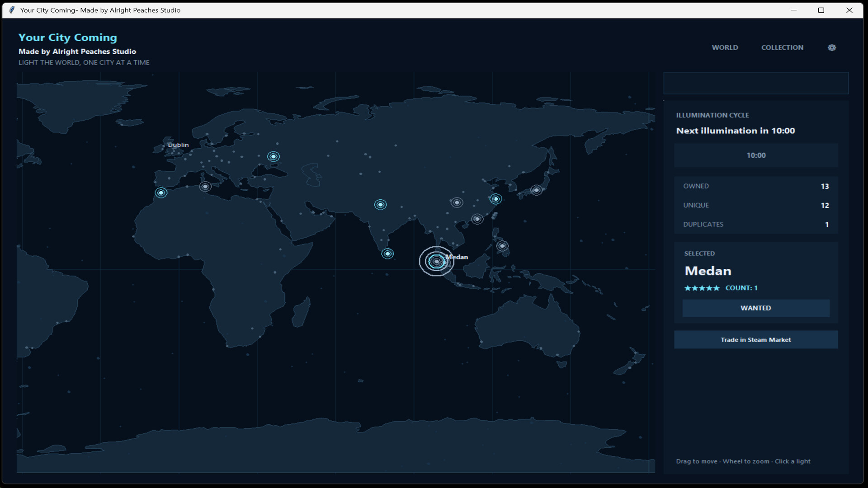Select the cyan light in Sri Lanka
Screen dimensions: 868x488
pos(387,253)
